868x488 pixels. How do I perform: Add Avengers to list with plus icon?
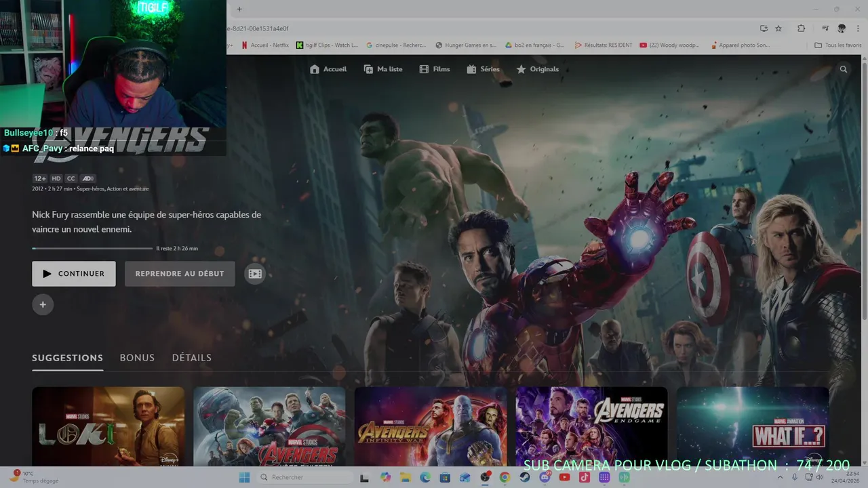click(x=43, y=304)
